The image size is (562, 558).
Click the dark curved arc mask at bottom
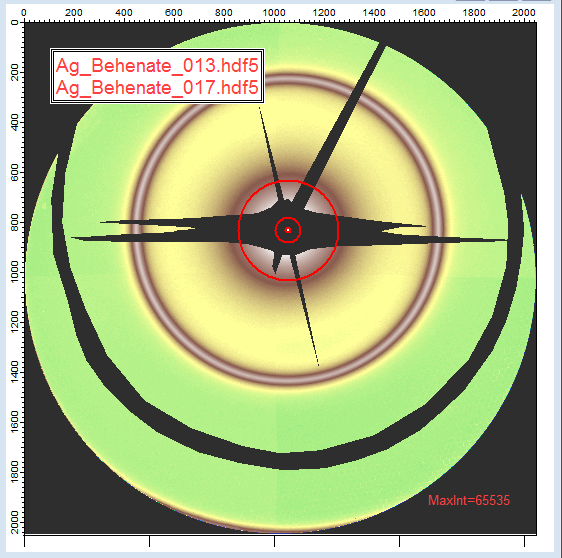[287, 461]
